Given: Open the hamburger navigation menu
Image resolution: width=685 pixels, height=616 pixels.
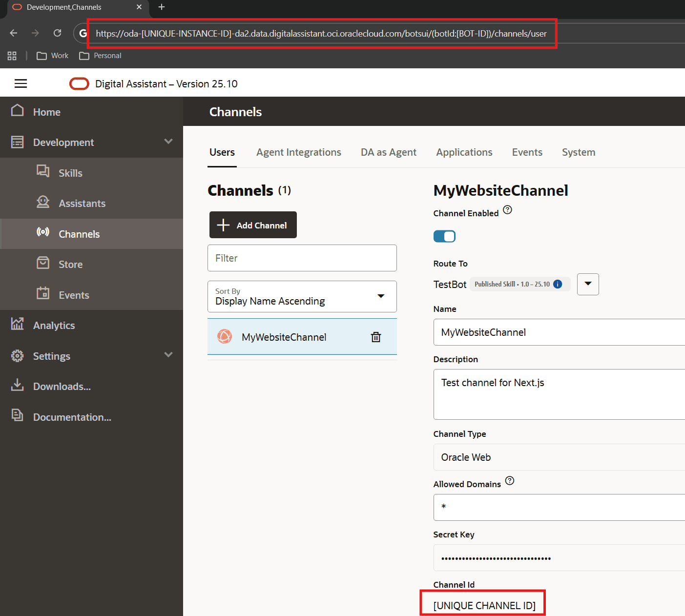Looking at the screenshot, I should tap(21, 84).
